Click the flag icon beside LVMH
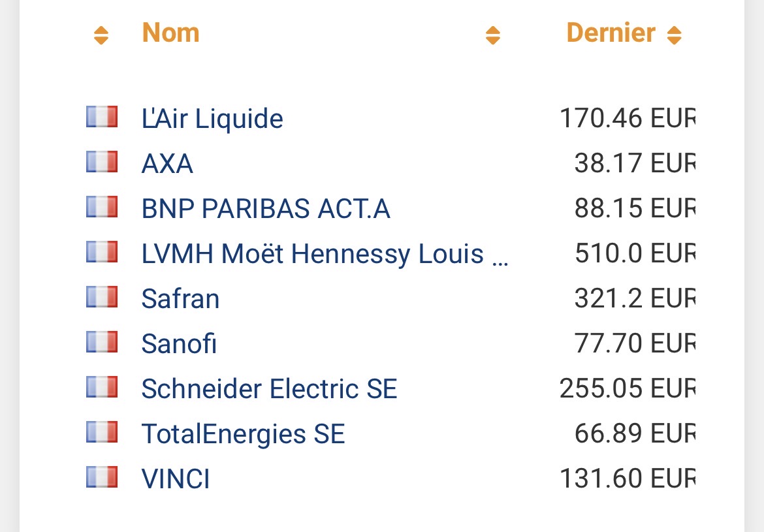This screenshot has height=532, width=764. [102, 253]
